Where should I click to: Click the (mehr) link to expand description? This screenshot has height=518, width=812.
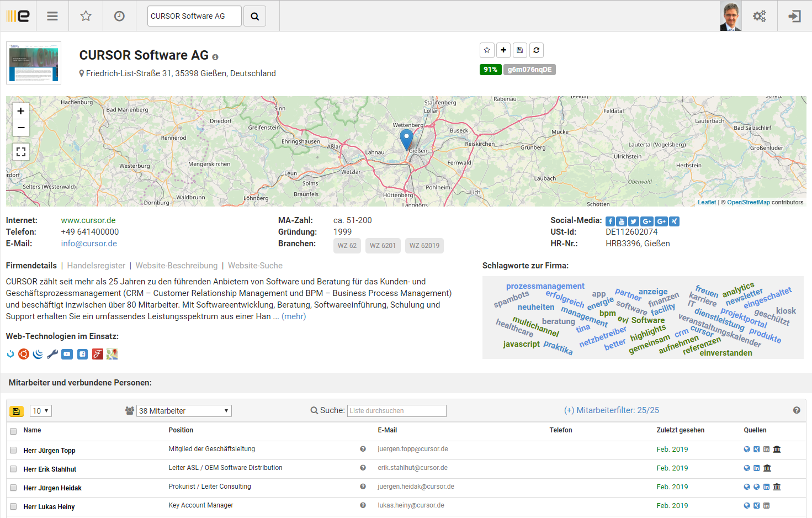[x=294, y=316]
